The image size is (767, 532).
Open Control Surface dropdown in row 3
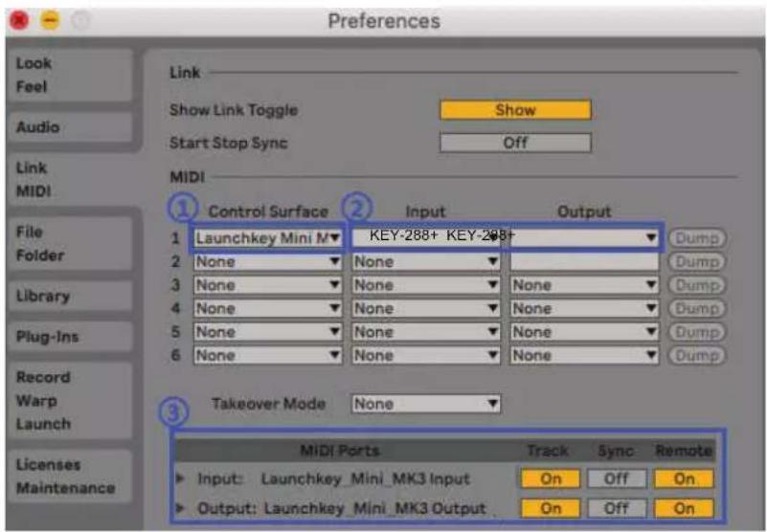point(267,285)
